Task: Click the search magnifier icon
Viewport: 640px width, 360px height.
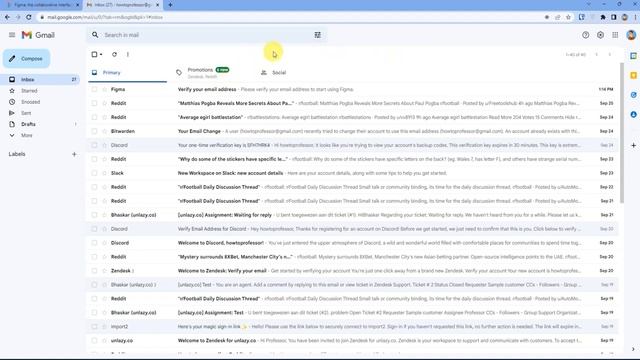Action: point(95,35)
